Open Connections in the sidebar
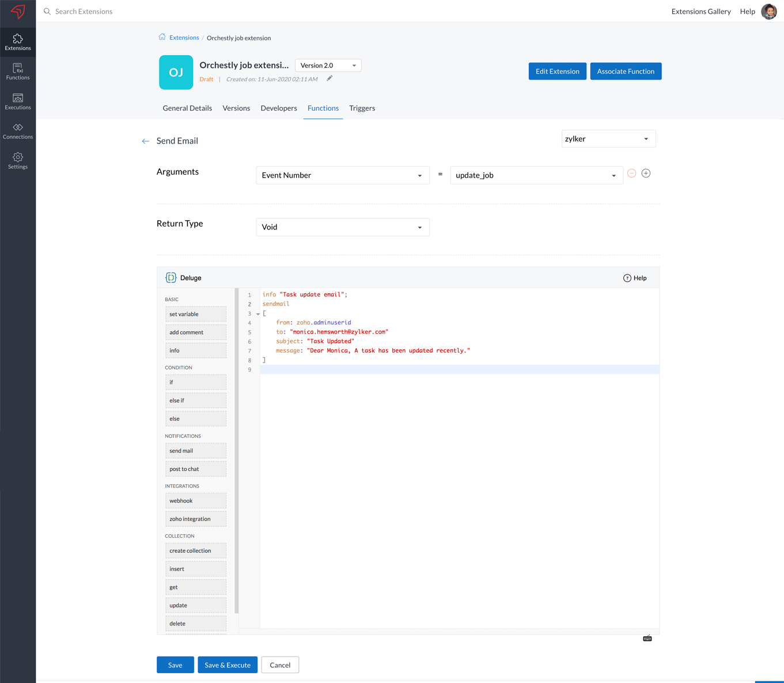Image resolution: width=784 pixels, height=683 pixels. pyautogui.click(x=18, y=131)
